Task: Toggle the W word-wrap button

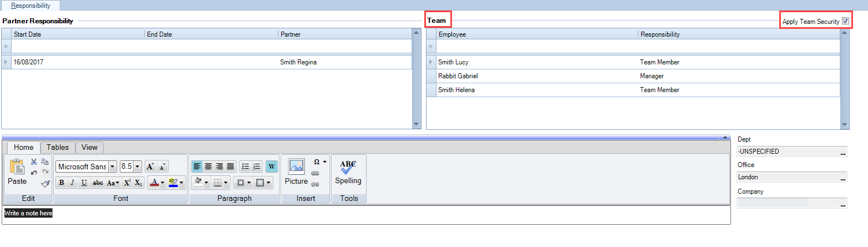Action: pos(271,167)
